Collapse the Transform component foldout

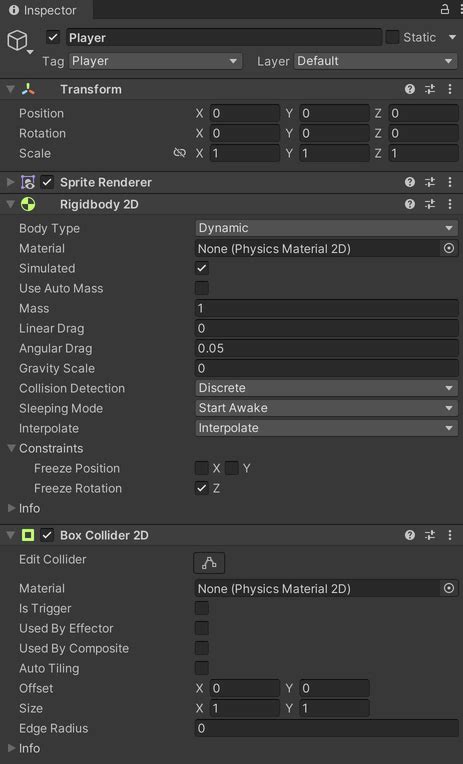pyautogui.click(x=10, y=89)
